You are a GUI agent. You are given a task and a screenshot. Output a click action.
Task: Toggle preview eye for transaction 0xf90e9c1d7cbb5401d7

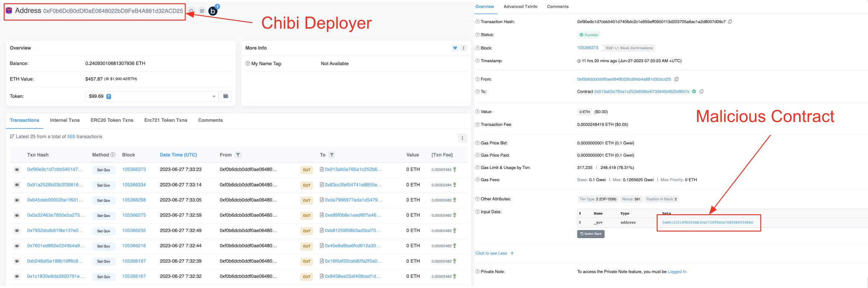tap(17, 170)
